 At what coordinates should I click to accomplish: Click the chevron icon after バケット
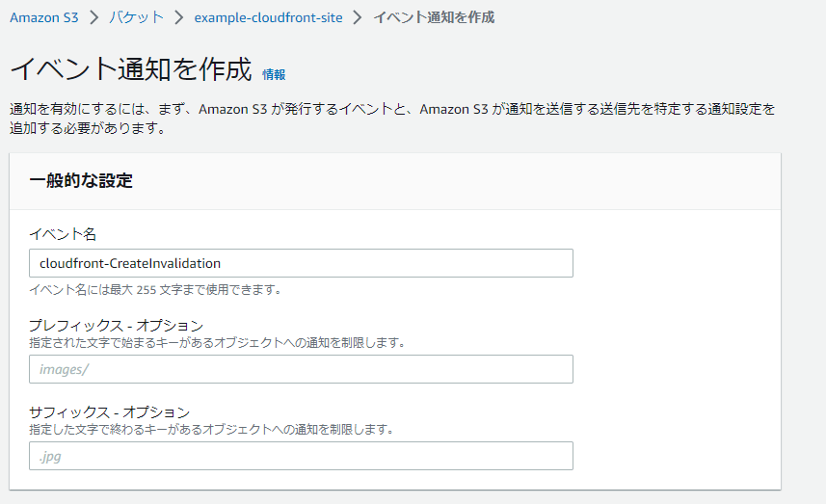[x=179, y=17]
